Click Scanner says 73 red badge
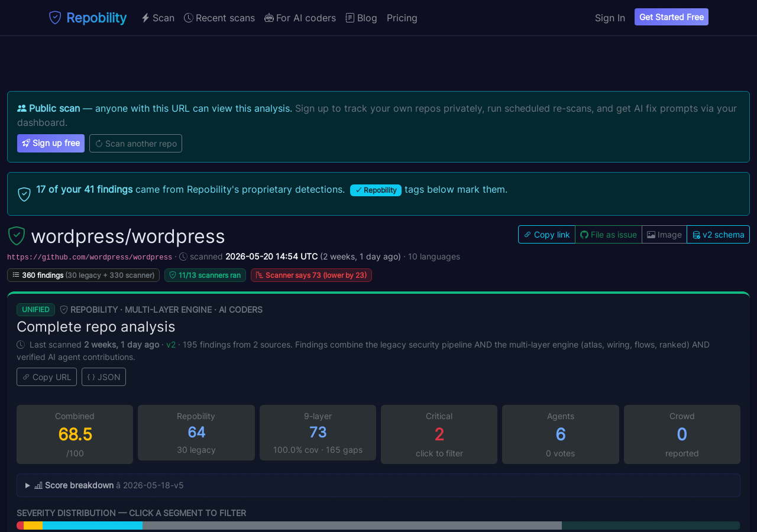The width and height of the screenshot is (757, 532). tap(311, 275)
